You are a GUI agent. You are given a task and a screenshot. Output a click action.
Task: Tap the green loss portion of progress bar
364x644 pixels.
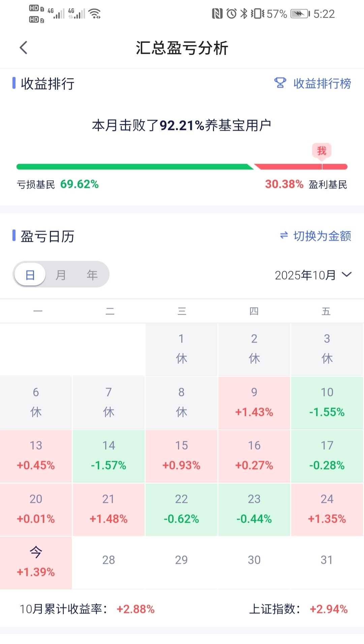coord(135,167)
